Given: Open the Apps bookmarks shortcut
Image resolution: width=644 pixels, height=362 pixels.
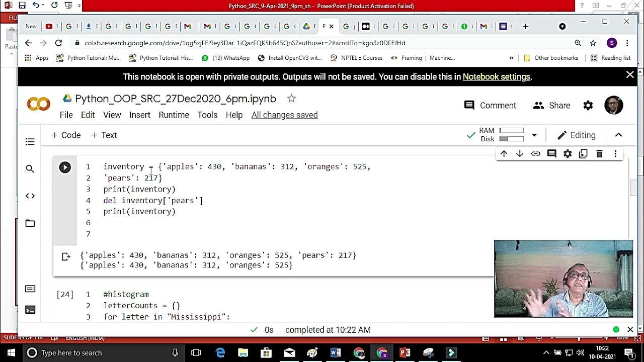Looking at the screenshot, I should pyautogui.click(x=36, y=58).
